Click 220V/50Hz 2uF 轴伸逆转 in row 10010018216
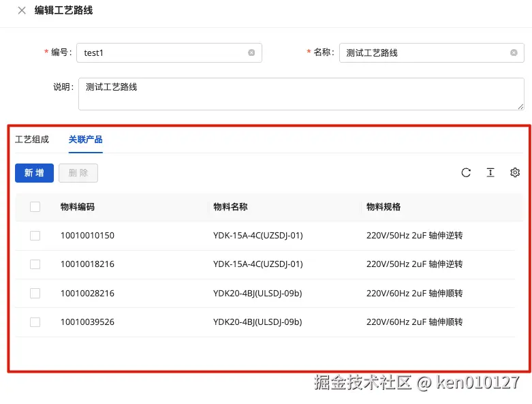The height and width of the screenshot is (404, 532). 415,264
